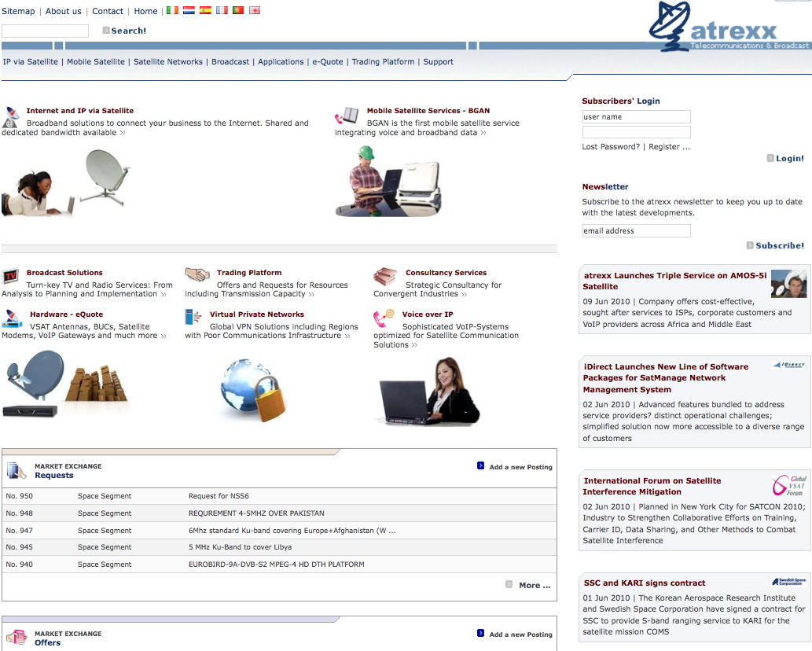Click More ... under Market Exchange Requests

(535, 585)
